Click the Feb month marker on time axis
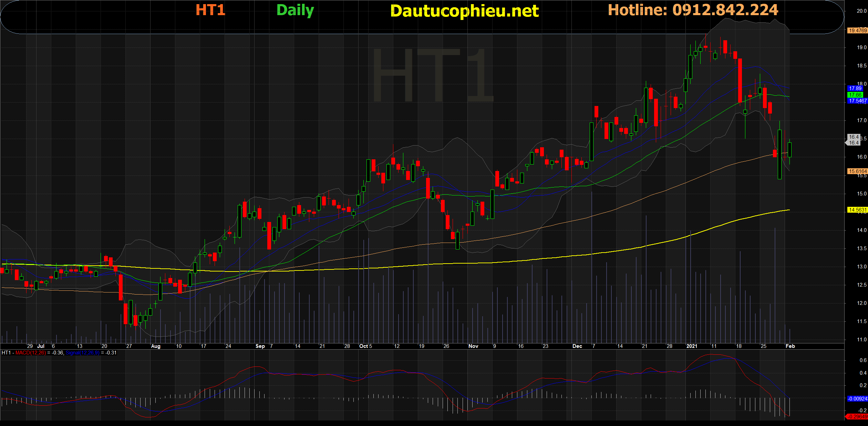This screenshot has width=868, height=426. pos(790,346)
